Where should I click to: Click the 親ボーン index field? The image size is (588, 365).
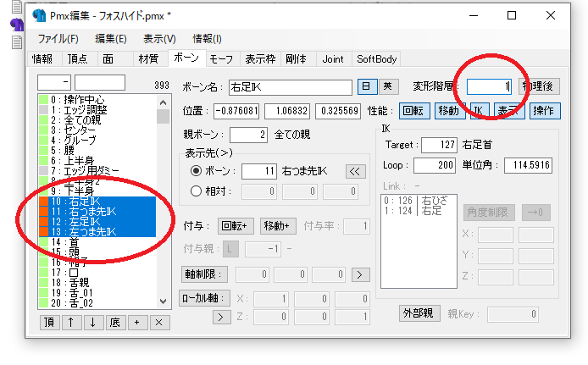click(x=248, y=135)
